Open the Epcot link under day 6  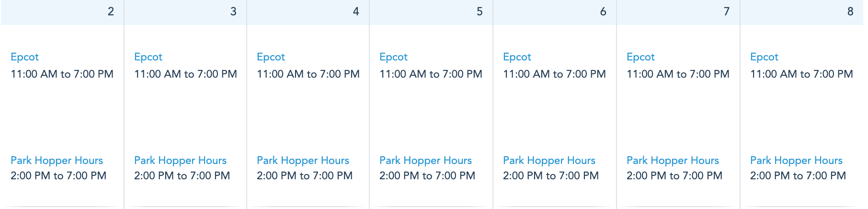click(517, 57)
